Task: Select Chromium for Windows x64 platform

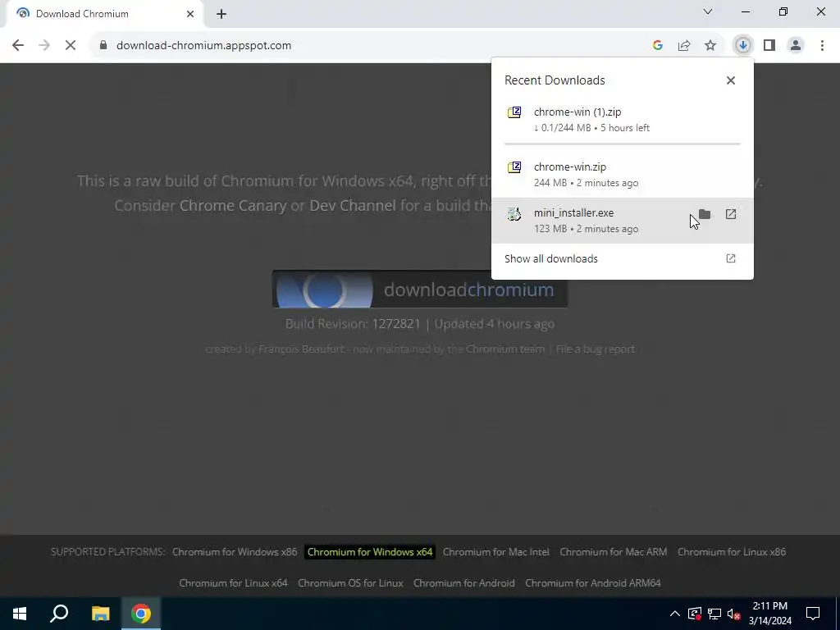Action: tap(370, 552)
